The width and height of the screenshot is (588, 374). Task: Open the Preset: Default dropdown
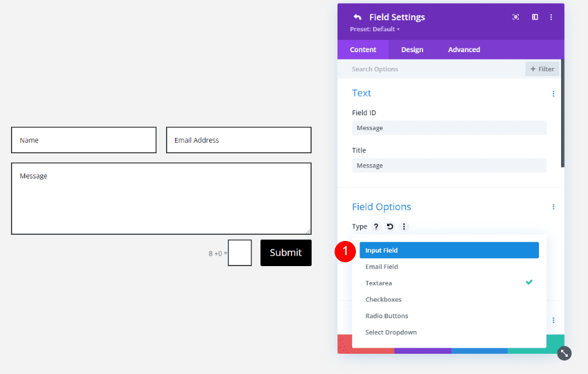tap(374, 28)
